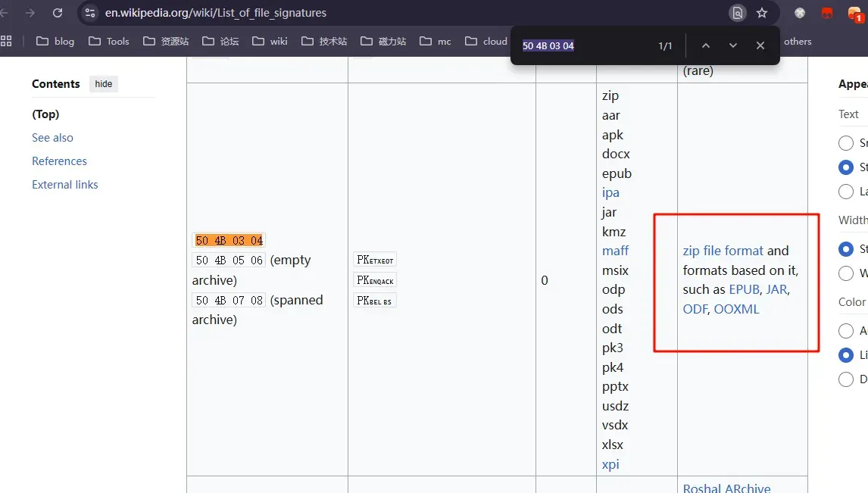
Task: Open the xpi extension link
Action: point(610,465)
